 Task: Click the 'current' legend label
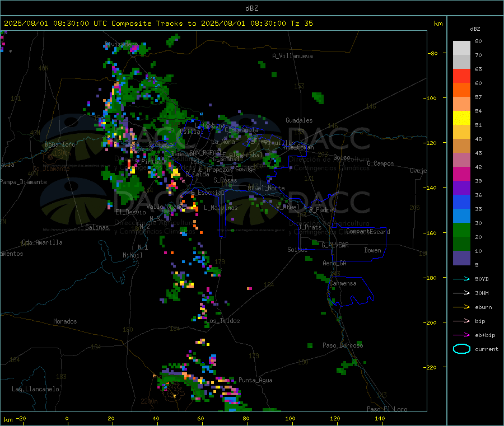click(487, 349)
